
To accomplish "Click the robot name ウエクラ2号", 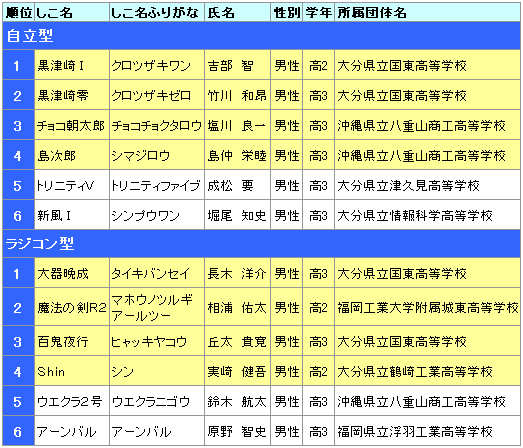I will pyautogui.click(x=69, y=402).
